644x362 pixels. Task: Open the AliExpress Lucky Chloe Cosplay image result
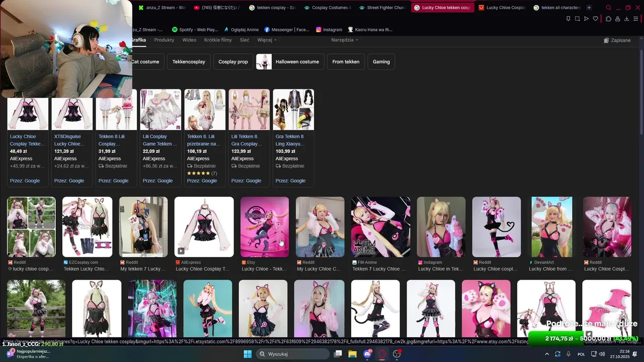(x=204, y=234)
